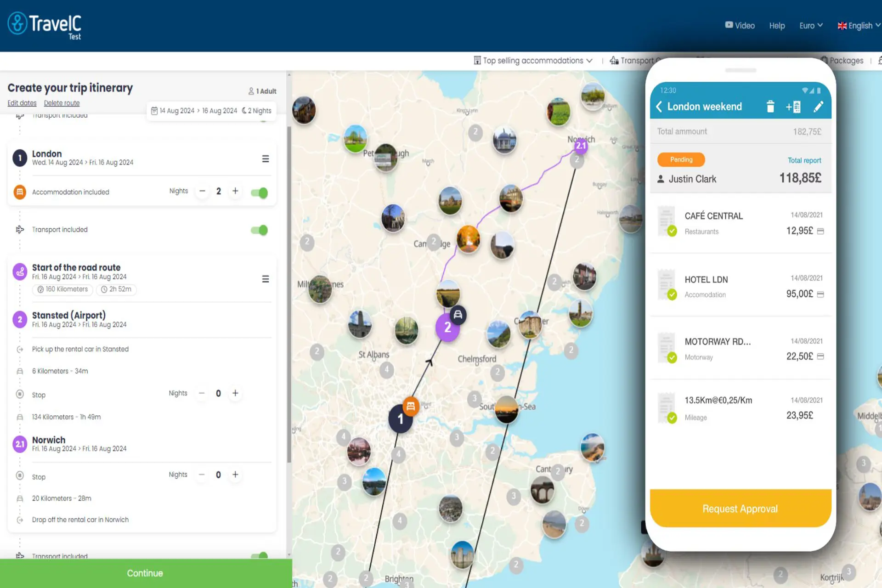Click the Continue button at bottom
882x588 pixels.
coord(144,573)
